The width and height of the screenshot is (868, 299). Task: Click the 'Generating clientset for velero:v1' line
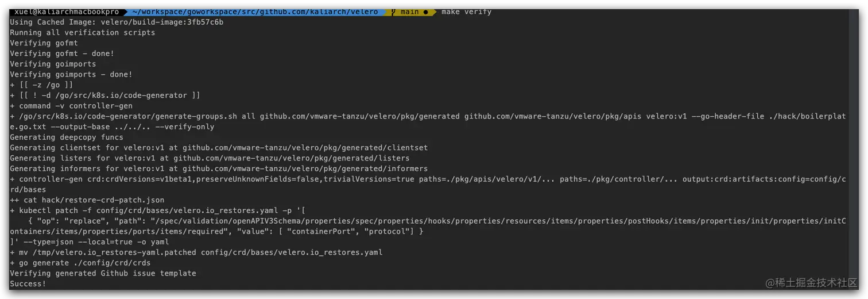pyautogui.click(x=219, y=148)
